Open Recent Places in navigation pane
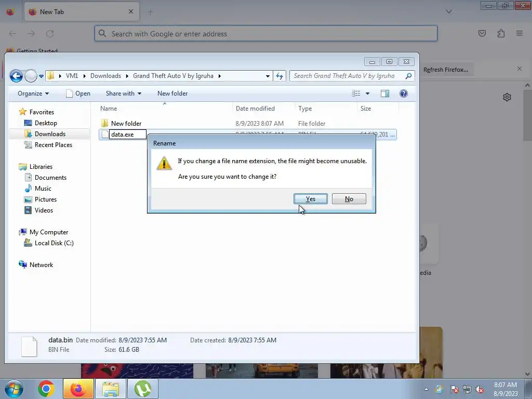This screenshot has height=399, width=532. (x=54, y=144)
